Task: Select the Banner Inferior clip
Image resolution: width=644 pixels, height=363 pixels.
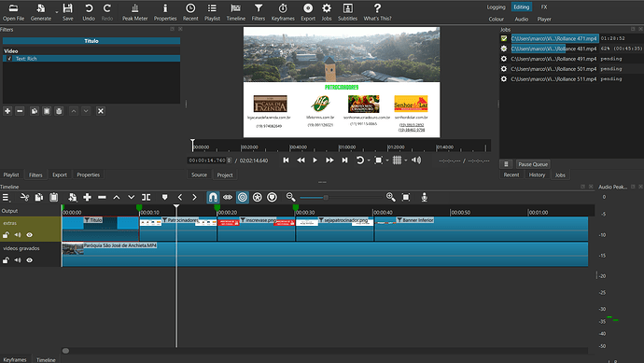Action: pyautogui.click(x=482, y=229)
